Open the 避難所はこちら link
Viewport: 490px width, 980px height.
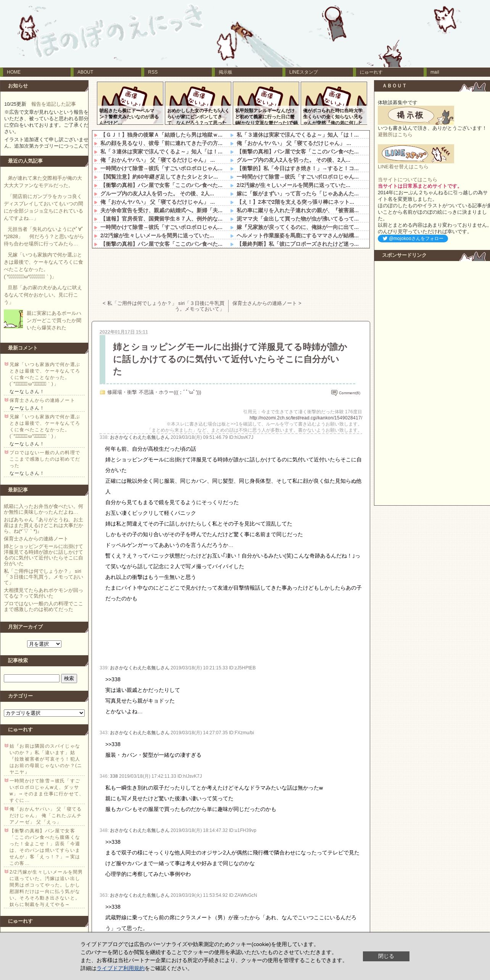point(395,135)
